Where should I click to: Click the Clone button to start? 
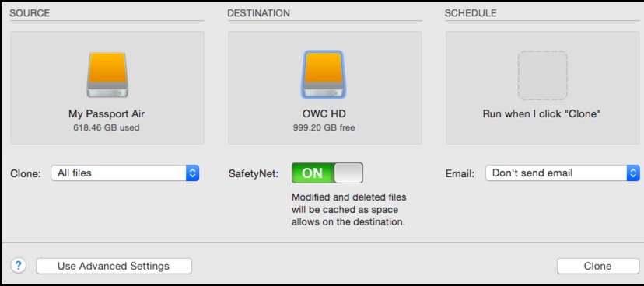tap(597, 266)
